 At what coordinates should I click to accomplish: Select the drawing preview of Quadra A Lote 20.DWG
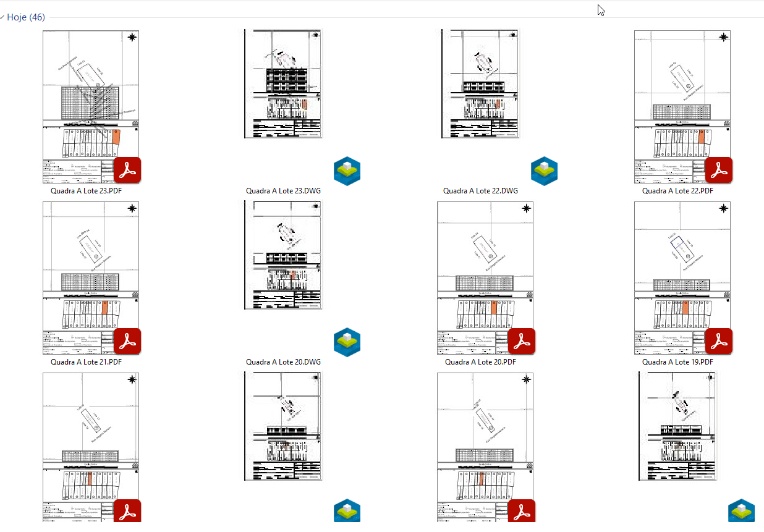(x=284, y=255)
